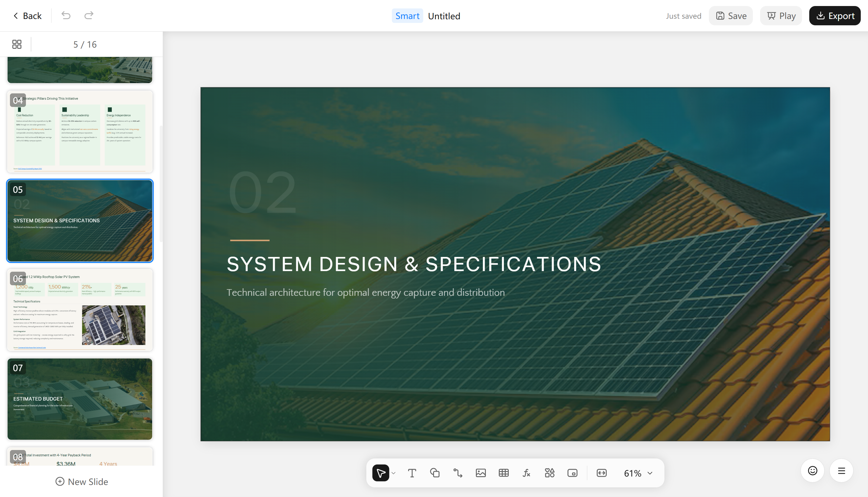This screenshot has width=868, height=497.
Task: Export the presentation
Action: pos(835,16)
